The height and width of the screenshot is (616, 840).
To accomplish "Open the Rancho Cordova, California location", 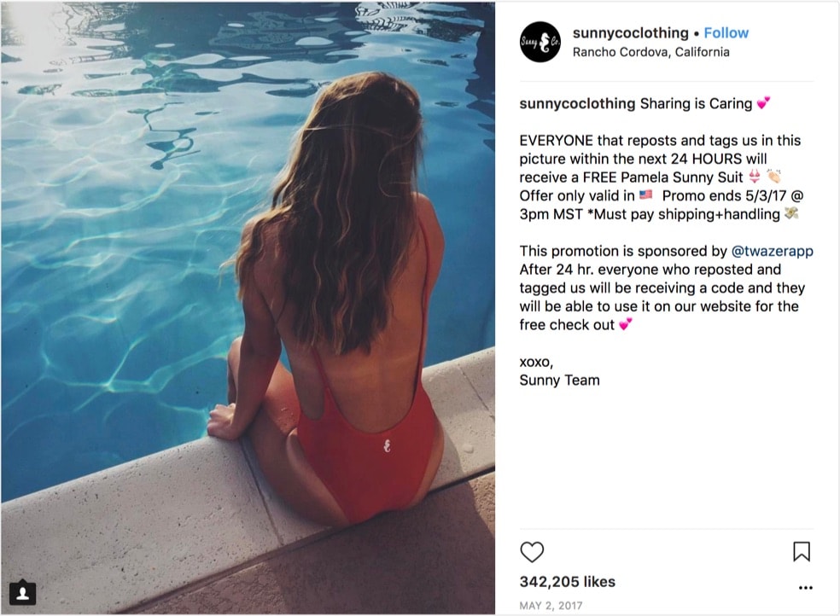I will tap(650, 52).
